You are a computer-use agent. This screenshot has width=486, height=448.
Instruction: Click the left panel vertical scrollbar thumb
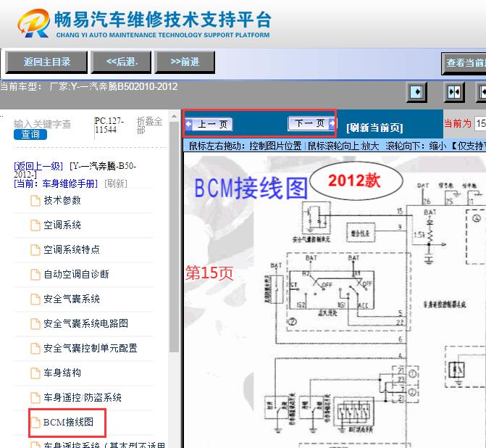[x=174, y=237]
